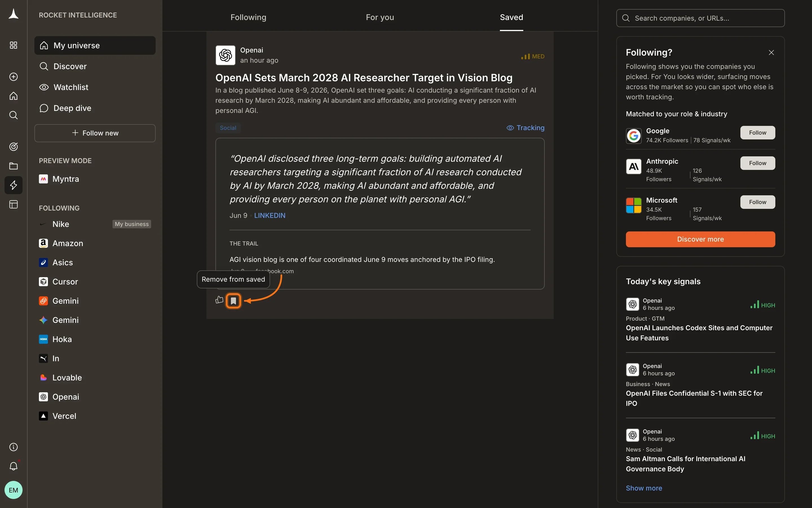Click the MED signal strength indicator
This screenshot has height=508, width=812.
(x=533, y=56)
